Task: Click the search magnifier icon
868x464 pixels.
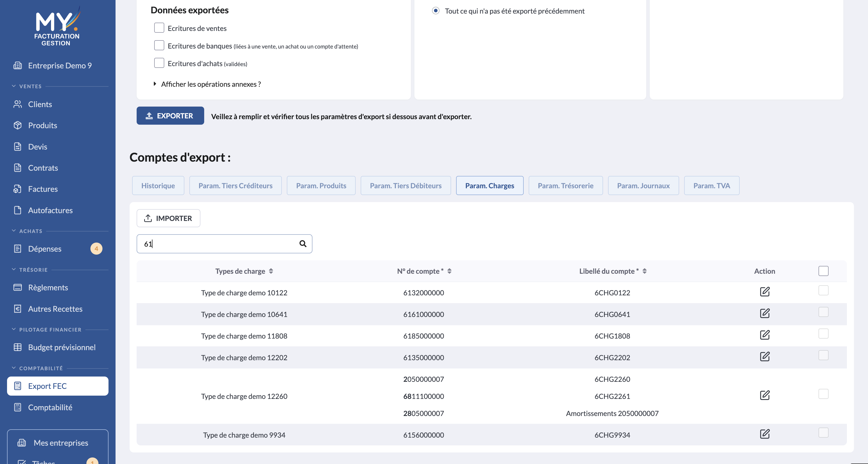Action: [303, 244]
